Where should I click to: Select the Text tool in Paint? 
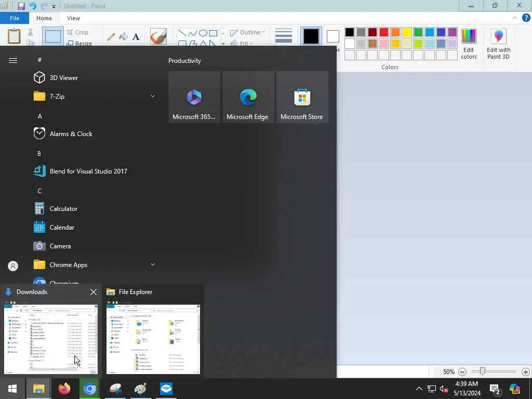tap(136, 37)
